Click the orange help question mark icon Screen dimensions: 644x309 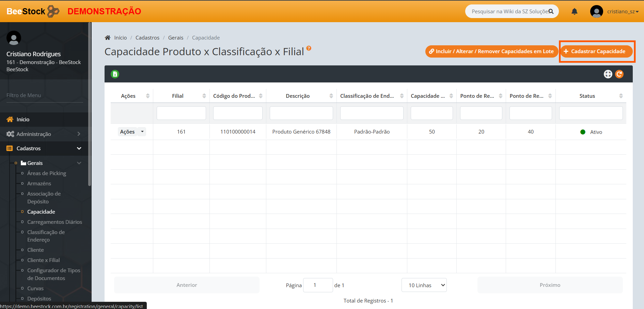pyautogui.click(x=309, y=48)
